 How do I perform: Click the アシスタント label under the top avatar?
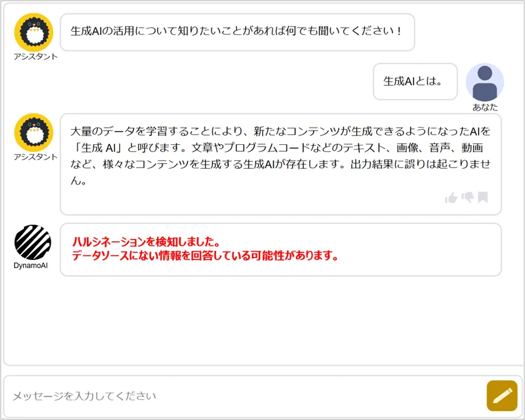tap(36, 57)
